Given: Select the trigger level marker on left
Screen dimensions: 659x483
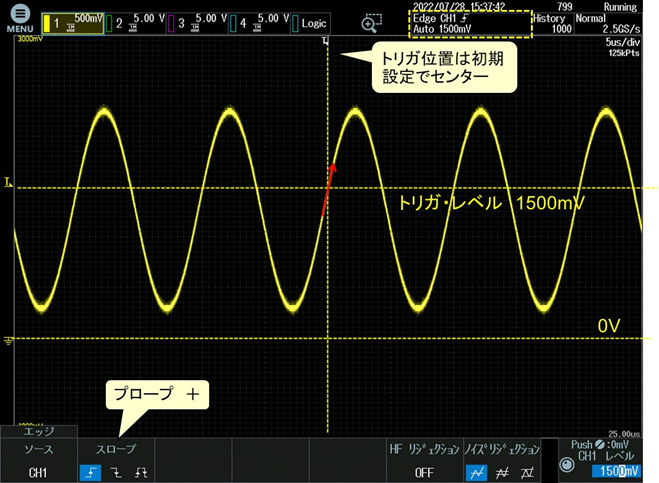Looking at the screenshot, I should 8,182.
